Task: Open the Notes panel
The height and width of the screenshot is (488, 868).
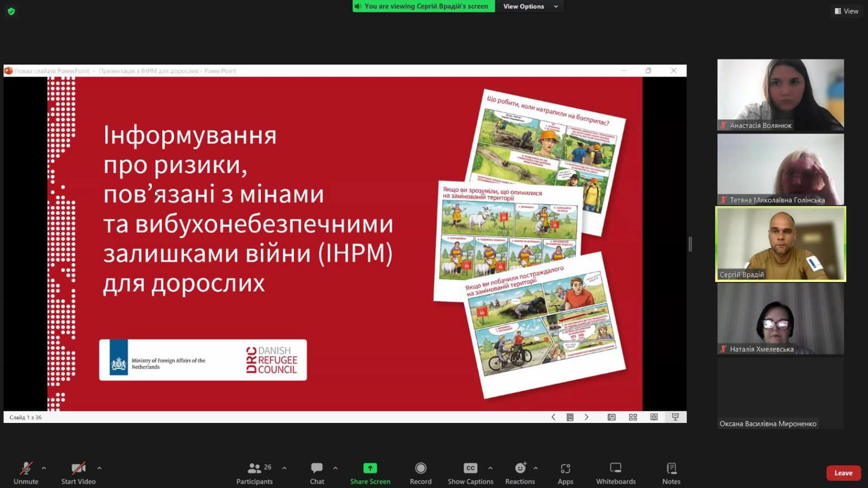Action: (x=671, y=473)
